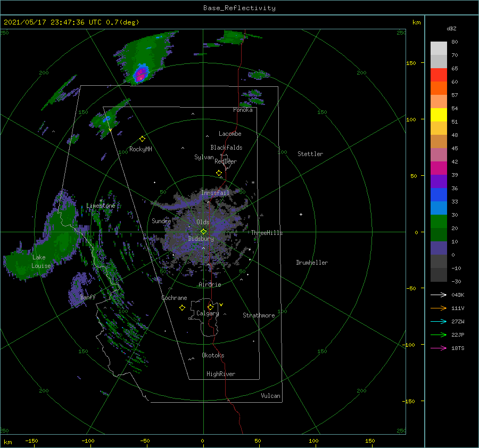Screen dimensions: 479x448
Task: Click the white asterisk marker northeast of Innisfail
Action: pyautogui.click(x=253, y=183)
